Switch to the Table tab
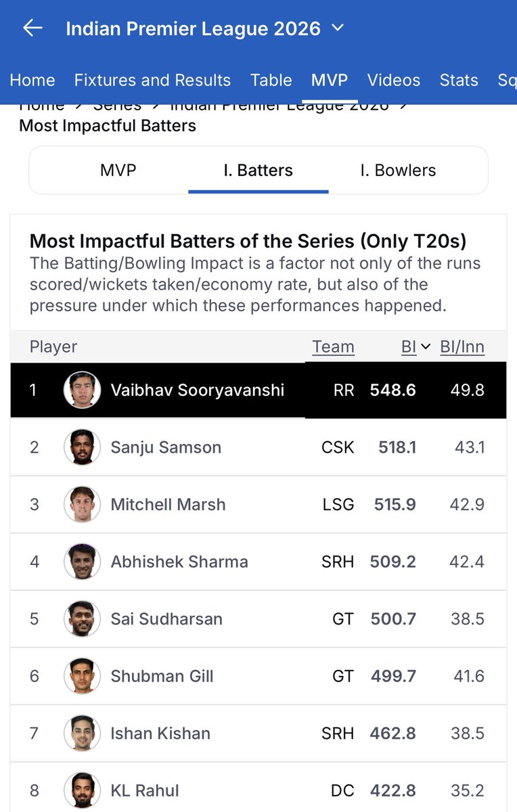The width and height of the screenshot is (517, 812). click(x=271, y=80)
